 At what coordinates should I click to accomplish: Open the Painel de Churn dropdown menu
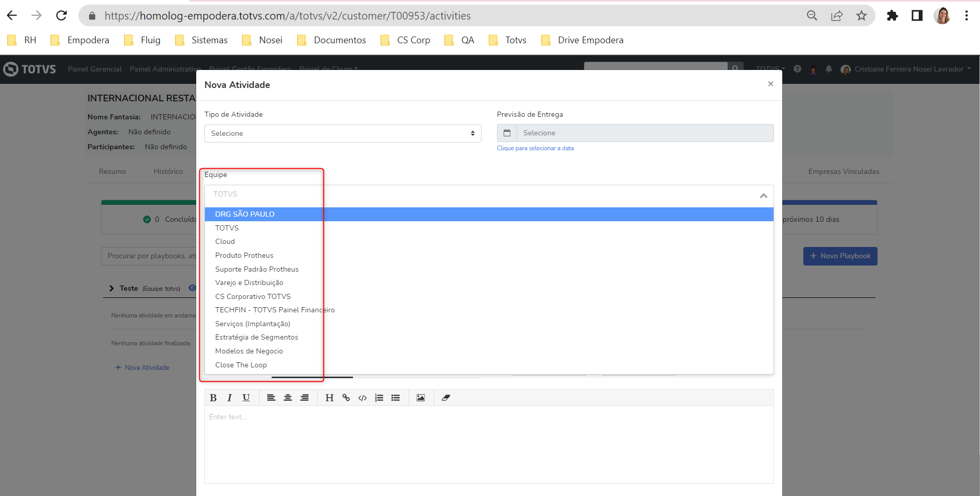point(329,69)
